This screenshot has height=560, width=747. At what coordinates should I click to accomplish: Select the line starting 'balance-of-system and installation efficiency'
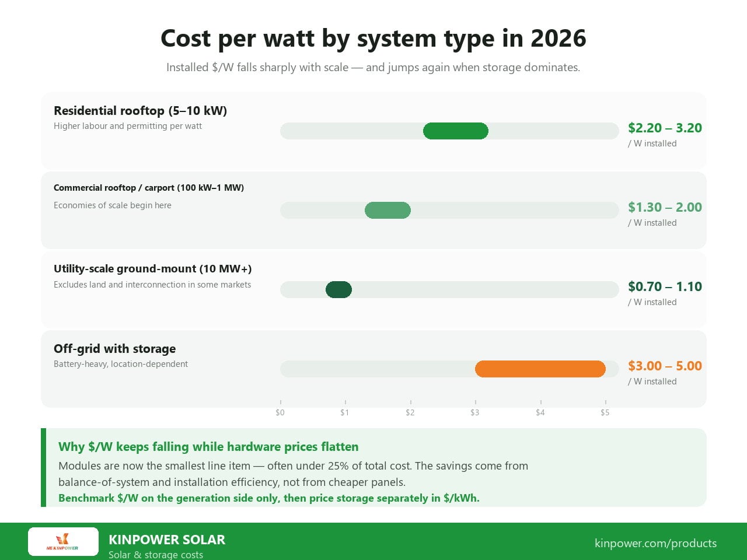232,482
